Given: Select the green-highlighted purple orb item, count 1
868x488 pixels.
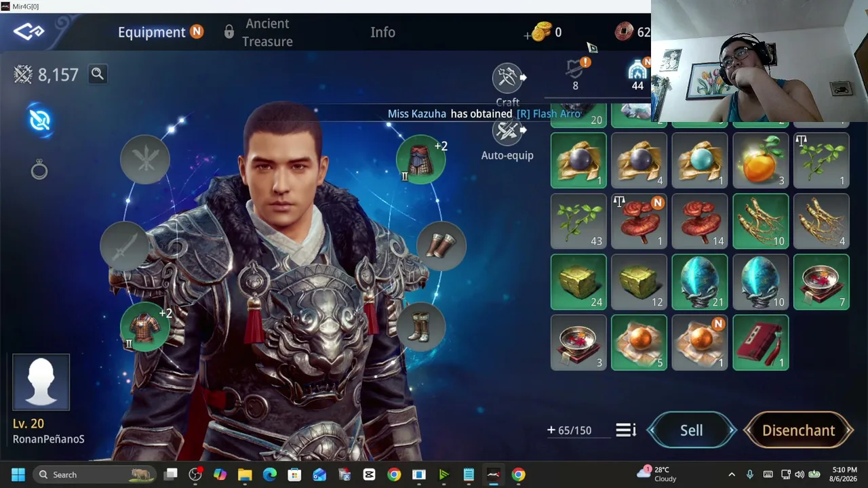Looking at the screenshot, I should pos(578,161).
